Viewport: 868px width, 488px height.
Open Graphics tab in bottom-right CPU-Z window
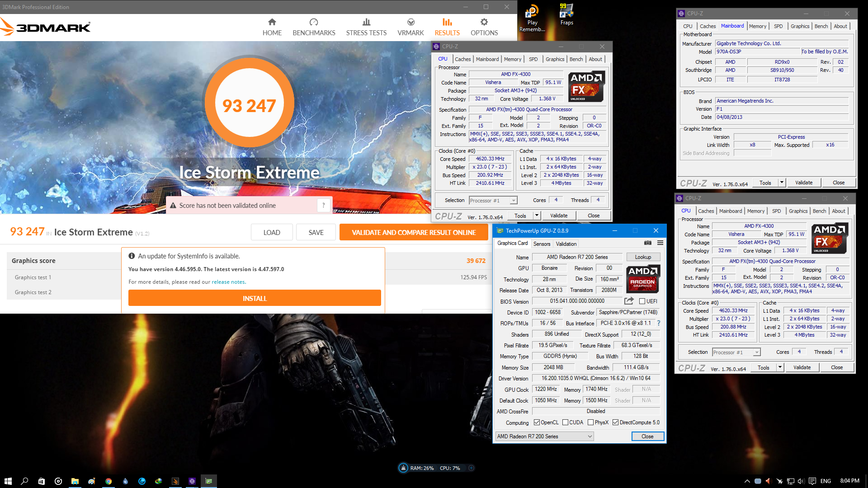pyautogui.click(x=798, y=211)
